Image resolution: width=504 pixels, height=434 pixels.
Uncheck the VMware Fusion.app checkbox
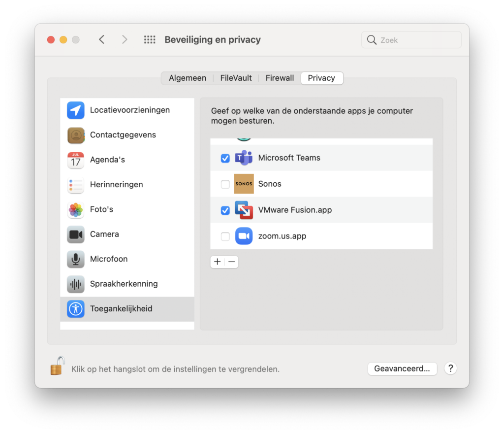225,210
